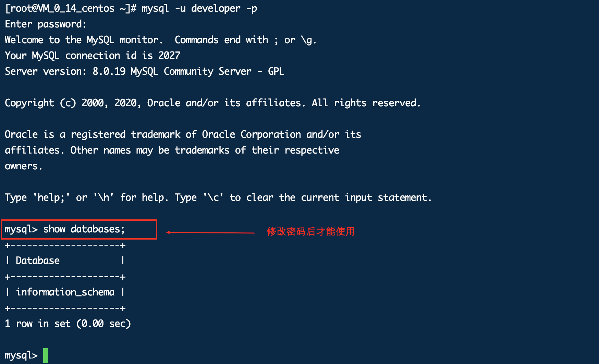Click the 'Enter password:' prompt line
599x364 pixels.
tap(45, 24)
